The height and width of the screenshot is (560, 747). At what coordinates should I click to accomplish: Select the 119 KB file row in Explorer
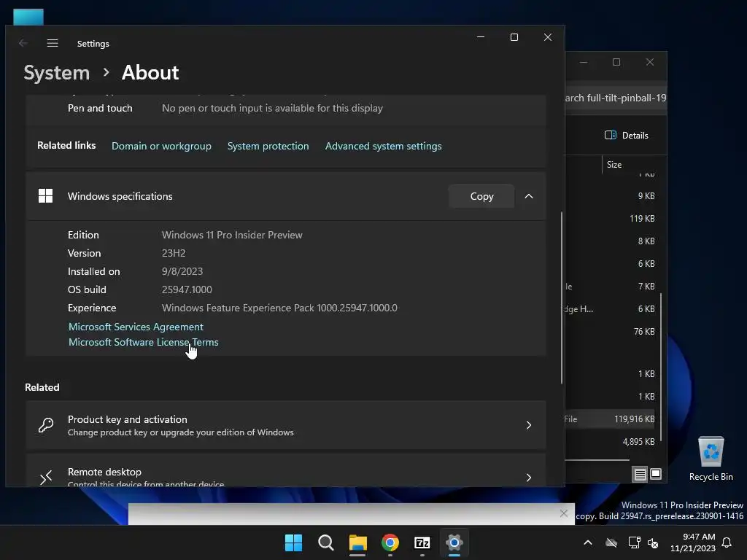click(x=610, y=219)
